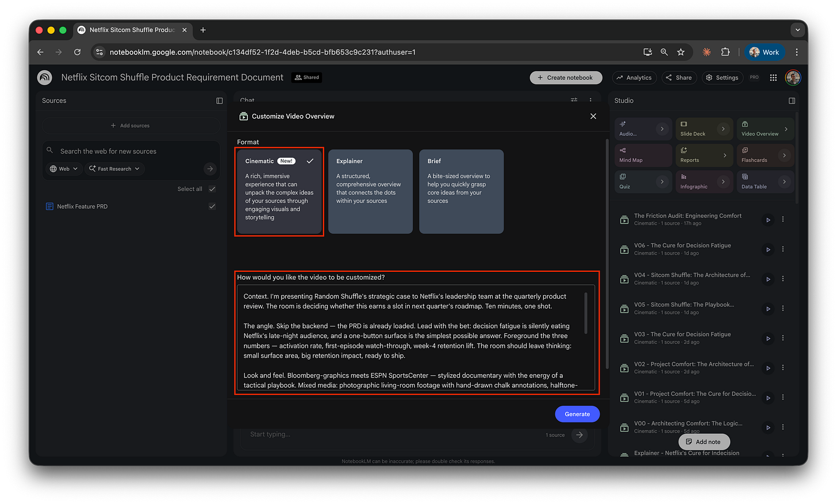This screenshot has width=837, height=504.
Task: Open the Web source type dropdown
Action: (x=64, y=169)
